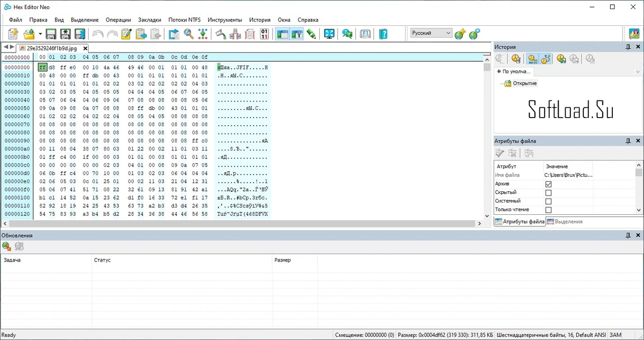Click the По умолча... history branch tab
Viewport: 644px width, 340px height.
coord(513,71)
